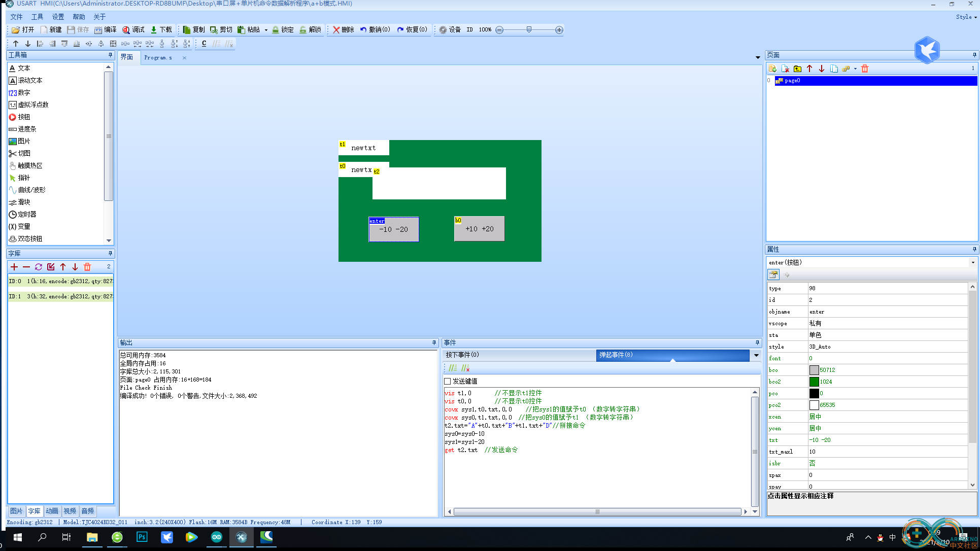Switch to the 图片 bottom tab

pyautogui.click(x=16, y=511)
